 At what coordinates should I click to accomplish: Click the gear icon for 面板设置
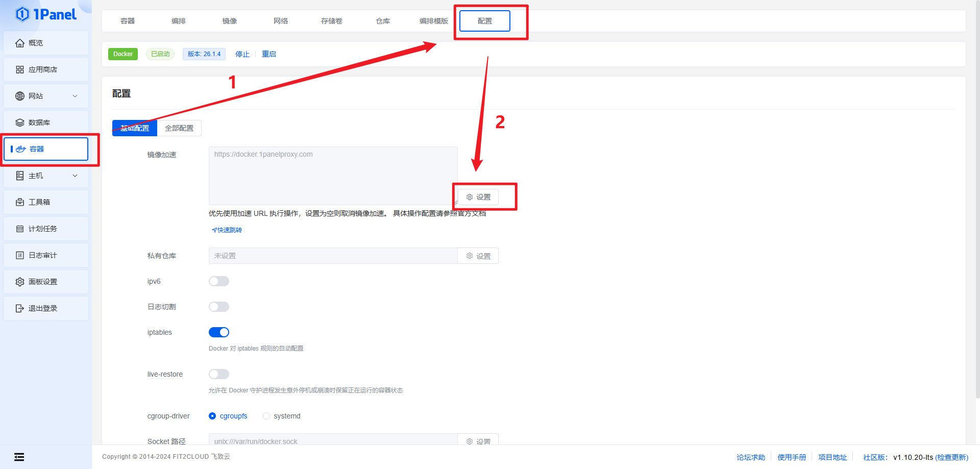(20, 282)
